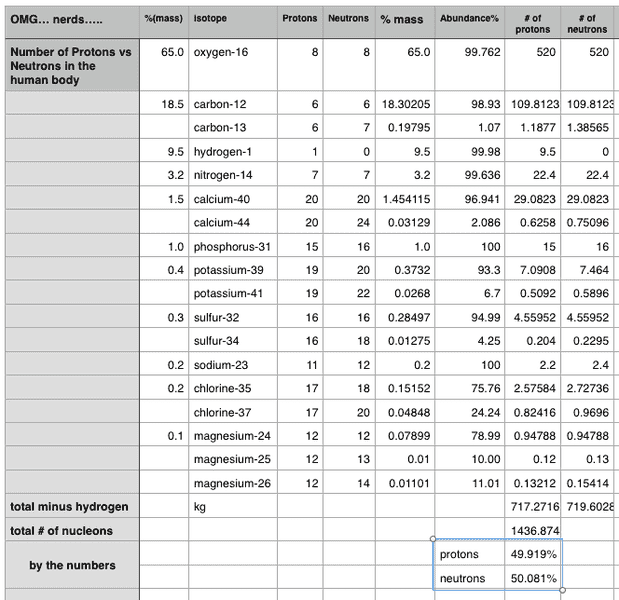Select the 'calcium-40' cell
Viewport: 619px width, 600px height.
(x=233, y=198)
